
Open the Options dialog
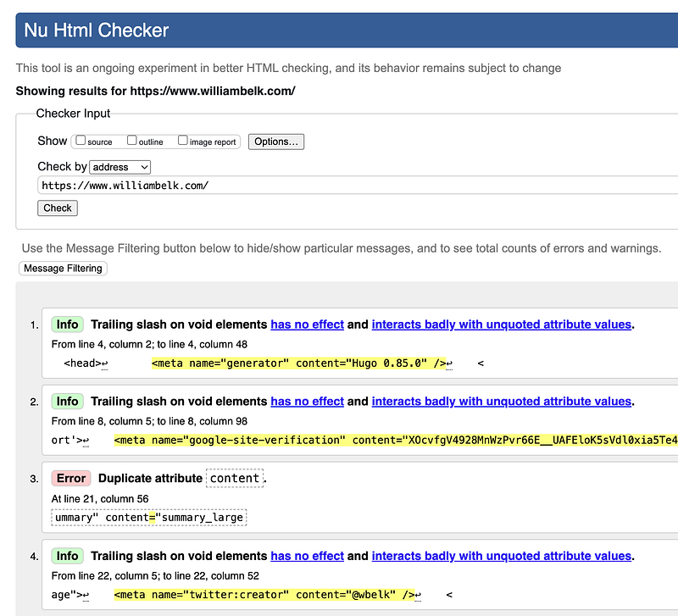click(x=275, y=142)
